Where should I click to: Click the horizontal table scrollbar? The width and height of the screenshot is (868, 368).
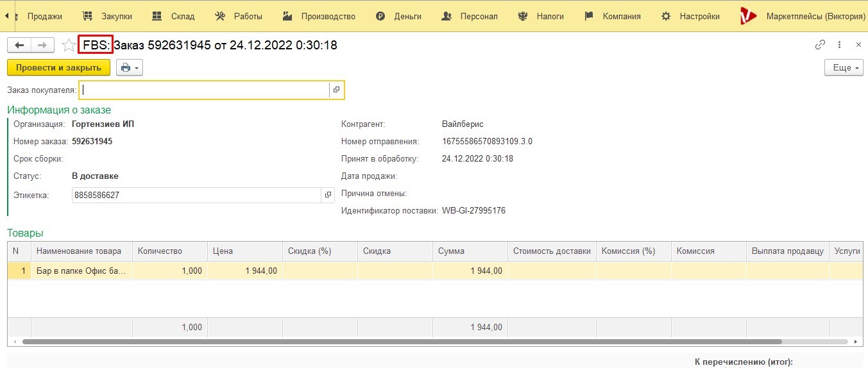point(402,342)
